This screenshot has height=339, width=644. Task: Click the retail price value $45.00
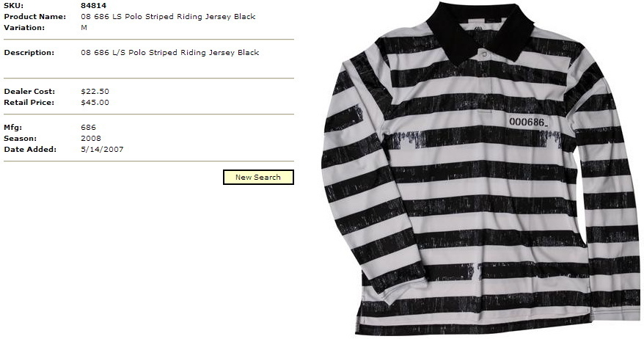[95, 102]
